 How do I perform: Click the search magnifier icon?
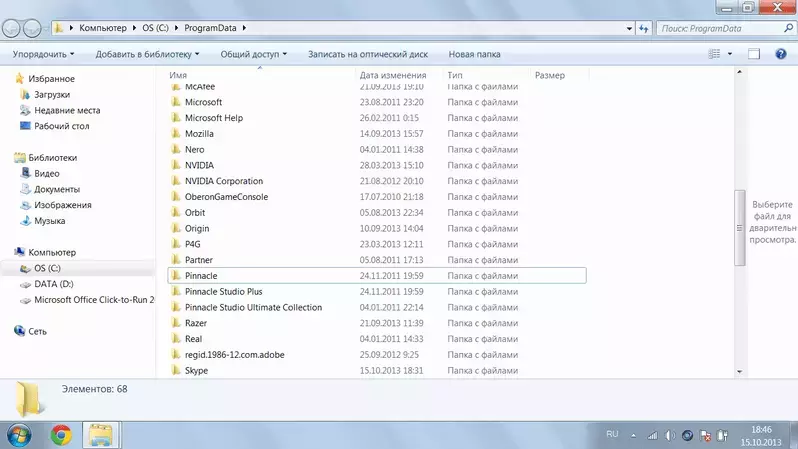click(788, 29)
